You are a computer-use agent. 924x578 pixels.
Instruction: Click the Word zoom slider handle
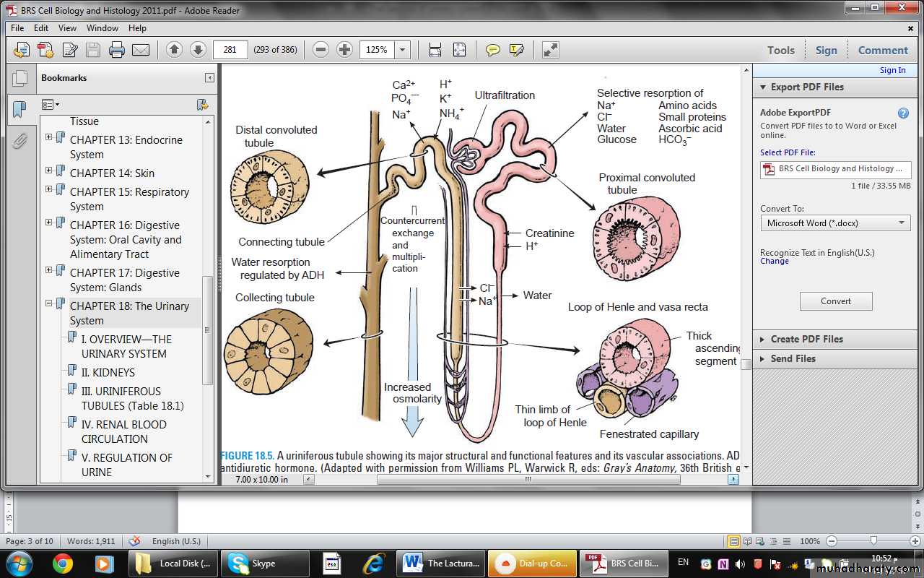pyautogui.click(x=873, y=541)
